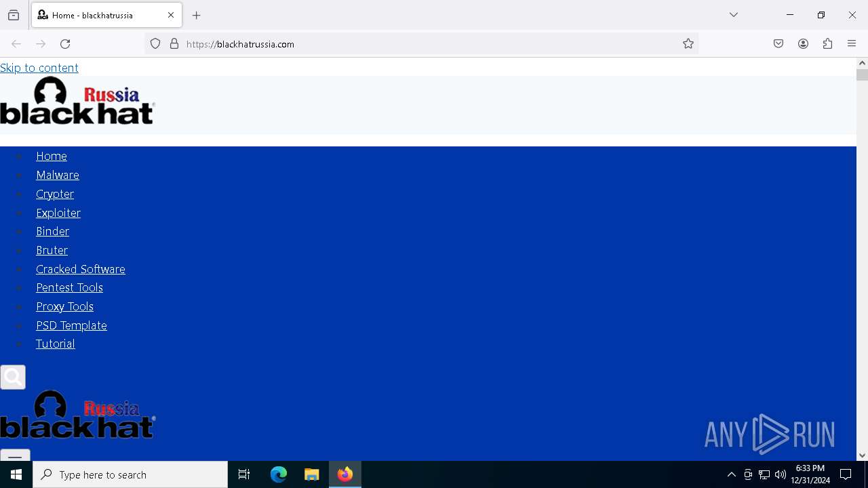Image resolution: width=868 pixels, height=488 pixels.
Task: Click the page scrollbar up arrow
Action: [x=862, y=63]
